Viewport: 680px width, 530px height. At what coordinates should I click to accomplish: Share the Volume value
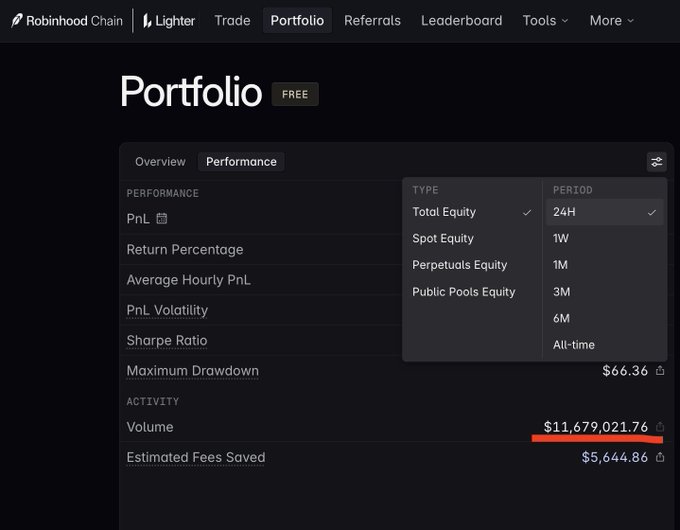coord(660,426)
